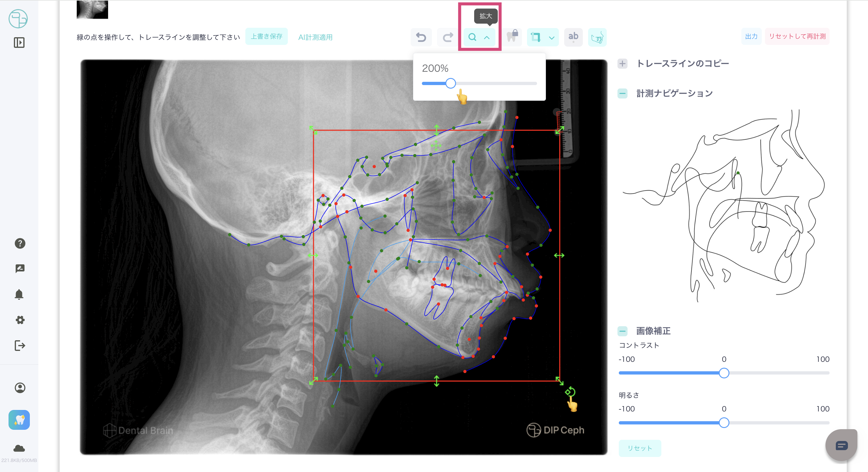Click the redo arrow icon
This screenshot has height=472, width=868.
pos(448,37)
